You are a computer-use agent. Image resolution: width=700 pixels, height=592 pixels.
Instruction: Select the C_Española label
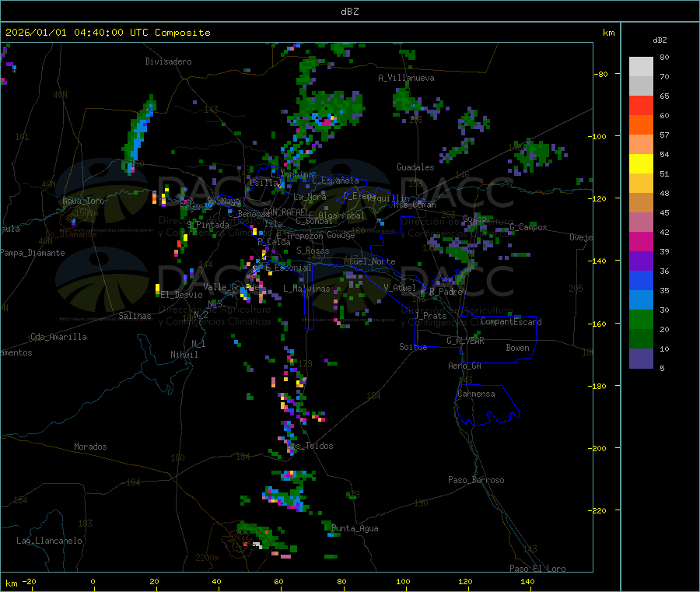(x=335, y=180)
